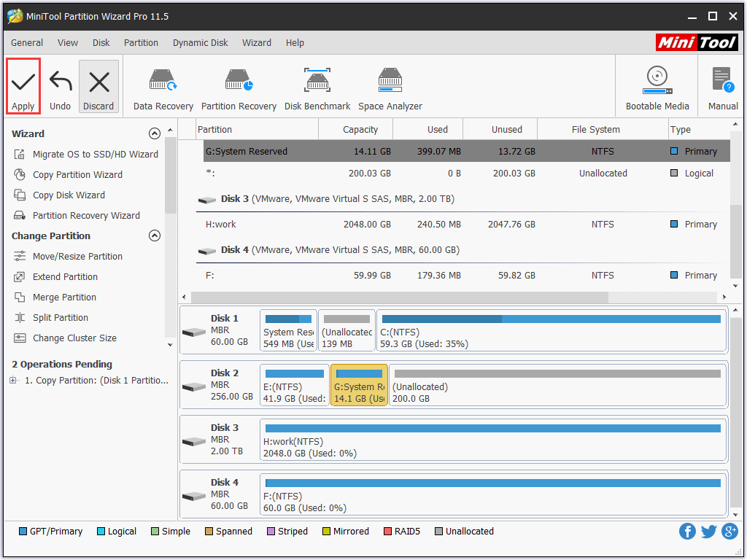Open the Disk menu
Image resolution: width=747 pixels, height=560 pixels.
click(101, 43)
